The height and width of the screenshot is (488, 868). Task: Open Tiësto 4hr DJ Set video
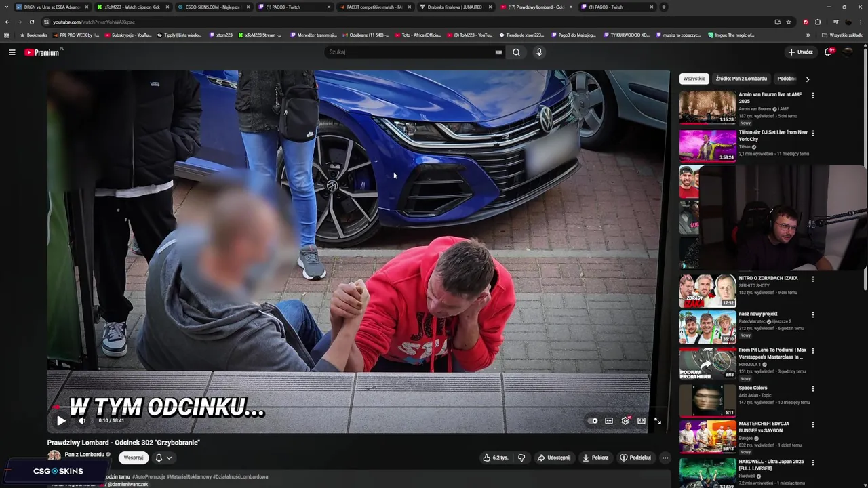tap(707, 145)
